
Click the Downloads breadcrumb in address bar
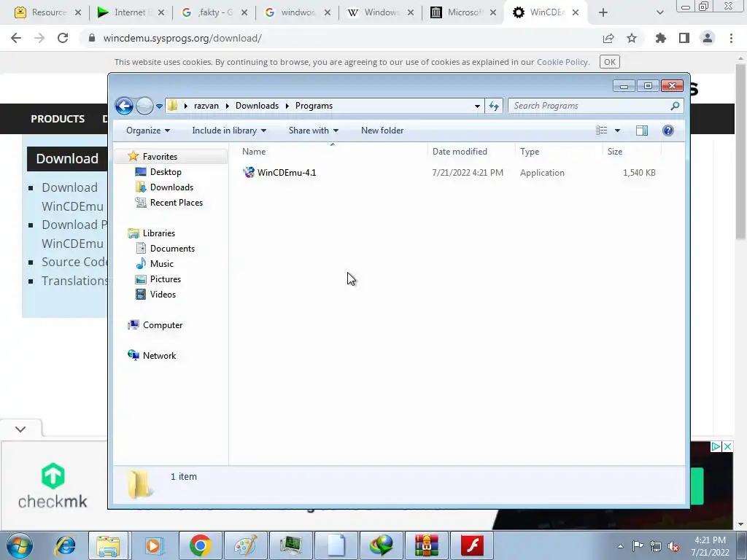(257, 106)
